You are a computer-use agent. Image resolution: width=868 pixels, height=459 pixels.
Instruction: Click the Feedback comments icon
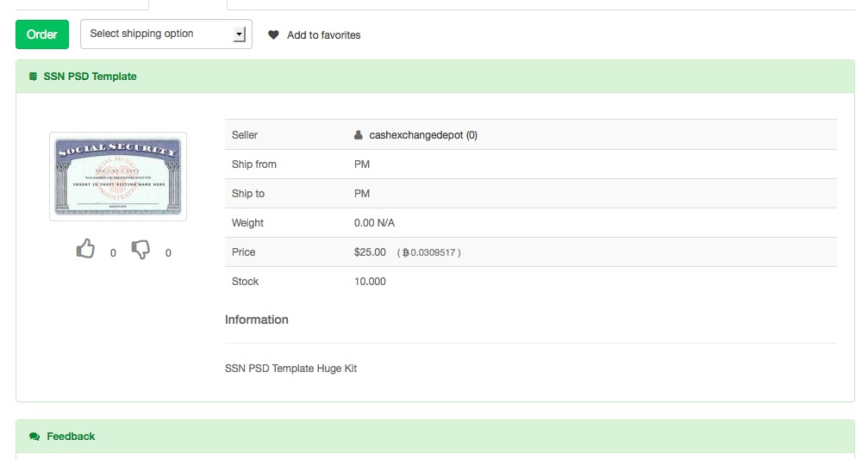click(34, 437)
